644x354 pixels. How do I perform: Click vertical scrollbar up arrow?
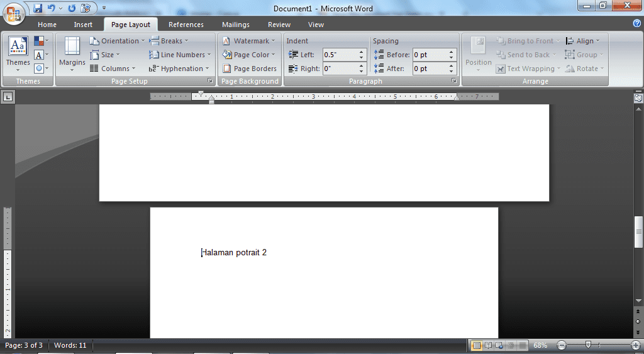click(x=638, y=109)
